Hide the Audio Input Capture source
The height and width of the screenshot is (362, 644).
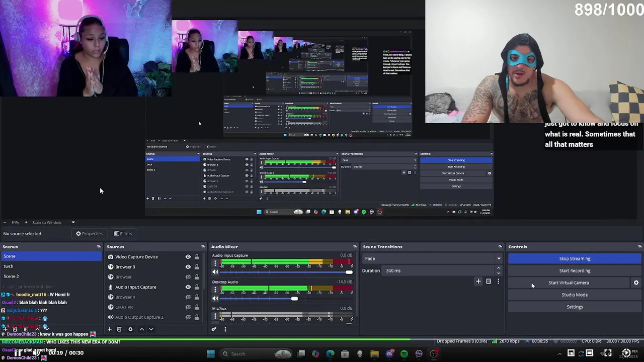pos(188,287)
